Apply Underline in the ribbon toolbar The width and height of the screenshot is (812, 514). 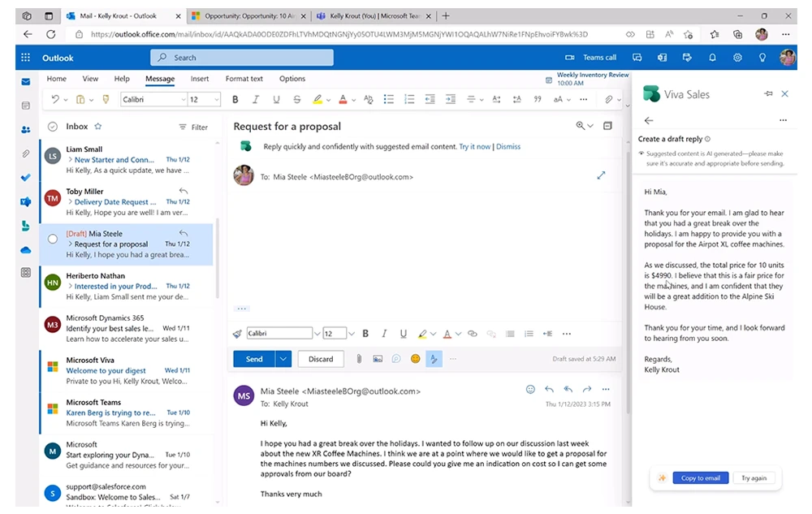(276, 99)
